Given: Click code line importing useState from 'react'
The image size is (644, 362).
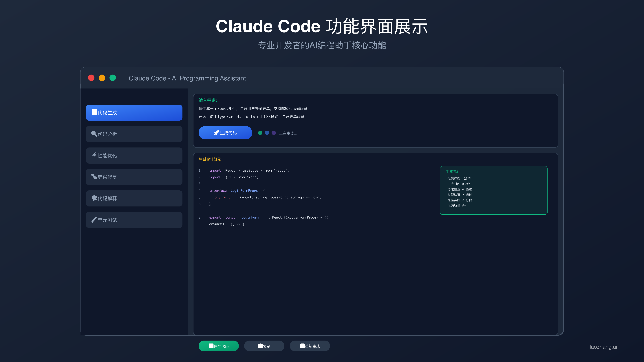Looking at the screenshot, I should click(x=249, y=170).
